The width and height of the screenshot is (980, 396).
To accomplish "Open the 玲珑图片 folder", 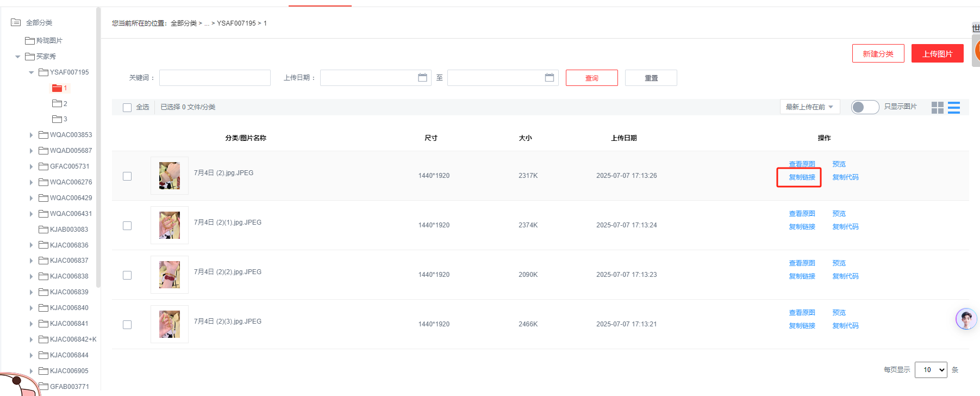I will click(44, 41).
